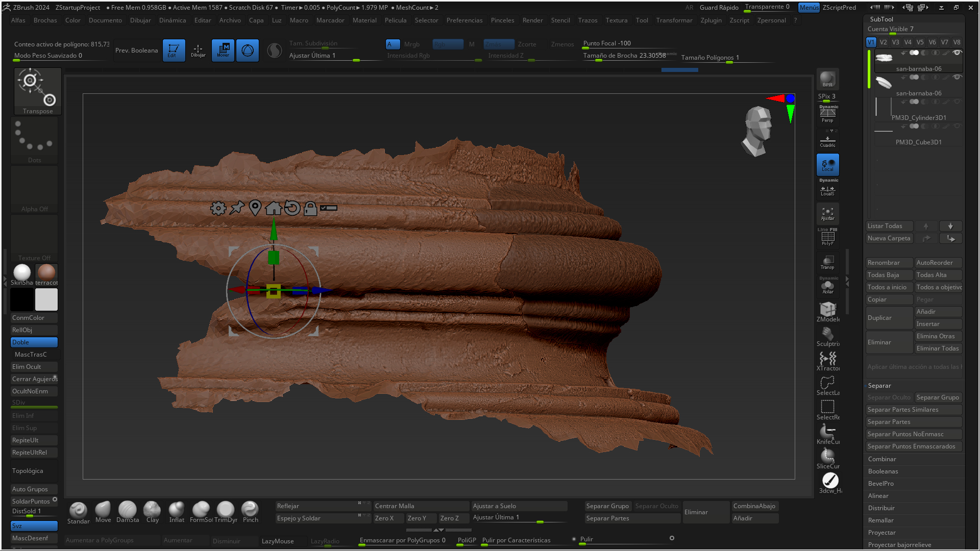This screenshot has height=551, width=980.
Task: Toggle Persp perspective view
Action: pyautogui.click(x=827, y=115)
